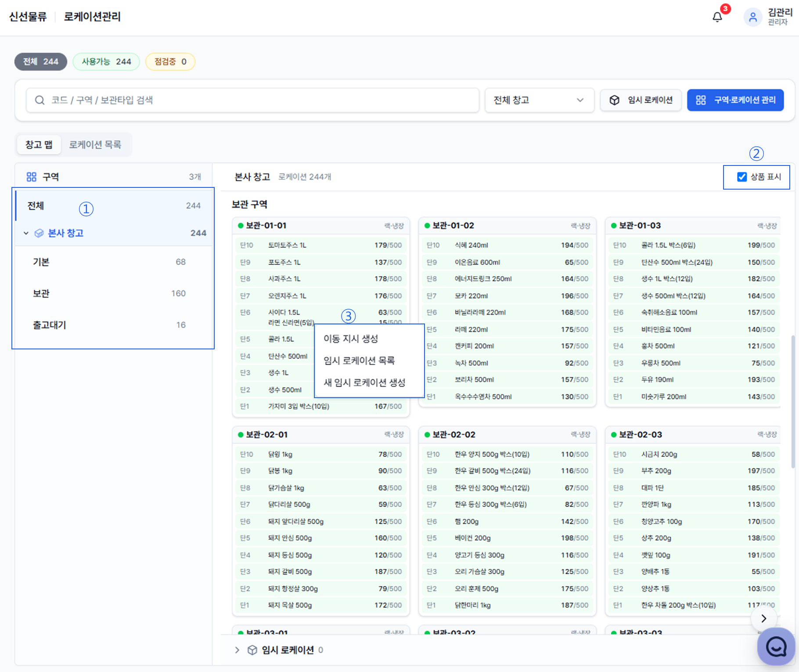Filter by 전체 244 chip

coord(40,61)
